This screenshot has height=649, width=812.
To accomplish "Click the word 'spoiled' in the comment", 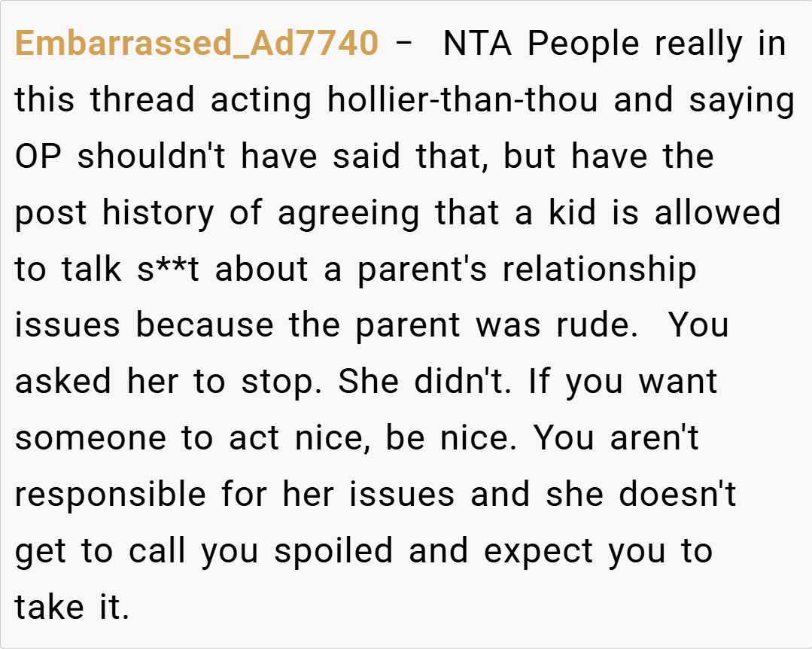I will point(333,551).
